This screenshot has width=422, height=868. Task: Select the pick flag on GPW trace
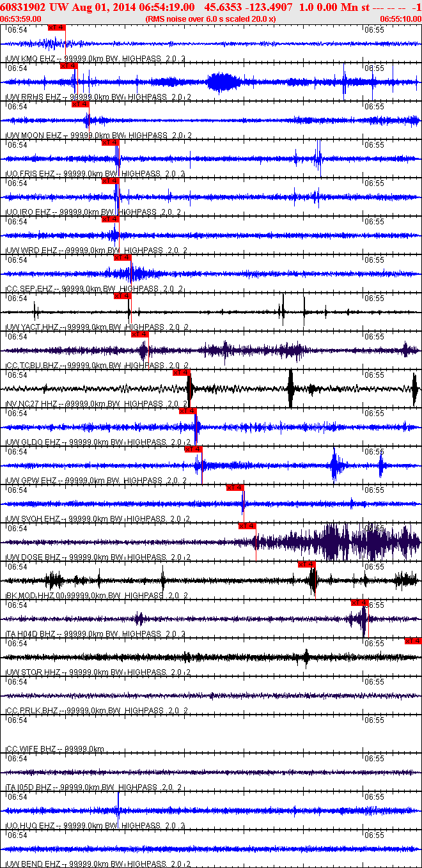coord(194,449)
